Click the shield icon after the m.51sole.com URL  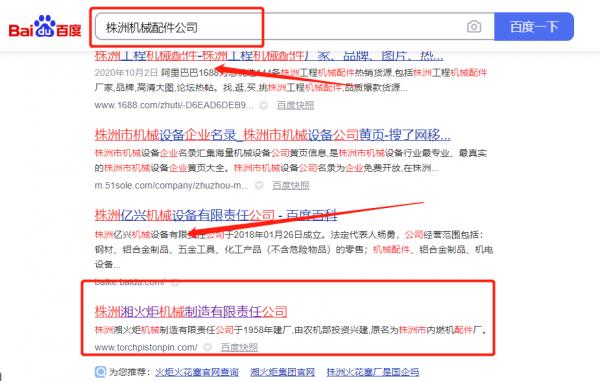(x=259, y=186)
